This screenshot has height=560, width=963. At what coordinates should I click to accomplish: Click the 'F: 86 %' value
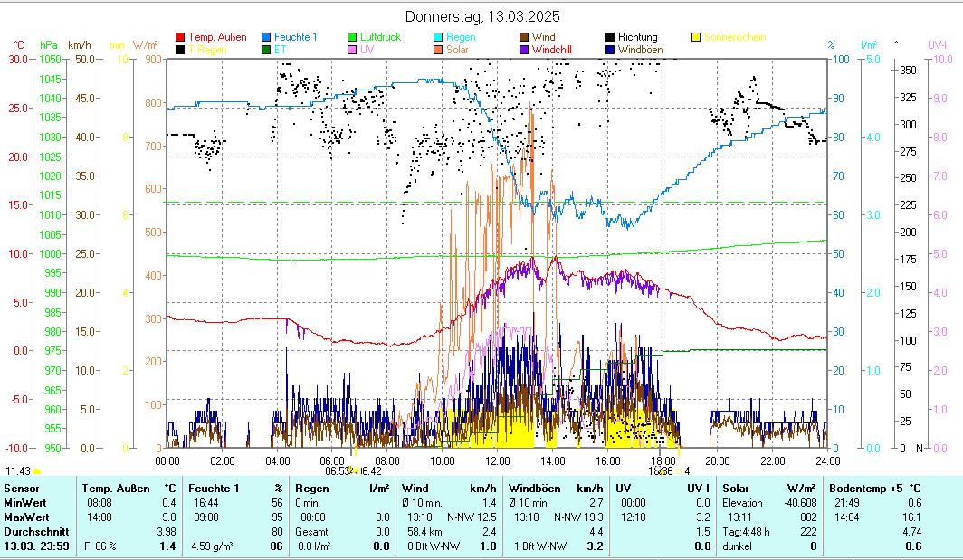pyautogui.click(x=100, y=546)
